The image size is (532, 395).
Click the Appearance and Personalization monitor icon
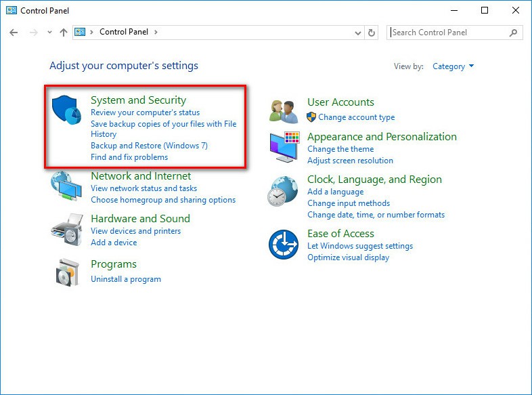[x=284, y=147]
